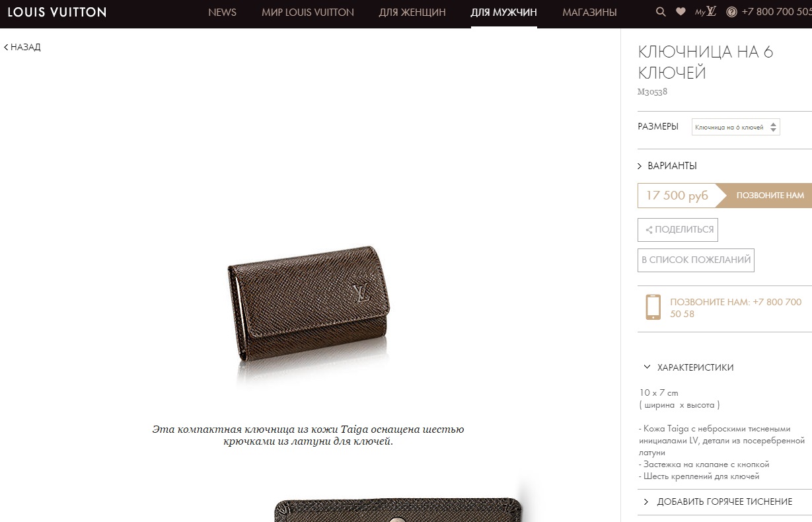Add item via В список пожеланий
The image size is (812, 522).
(x=696, y=260)
